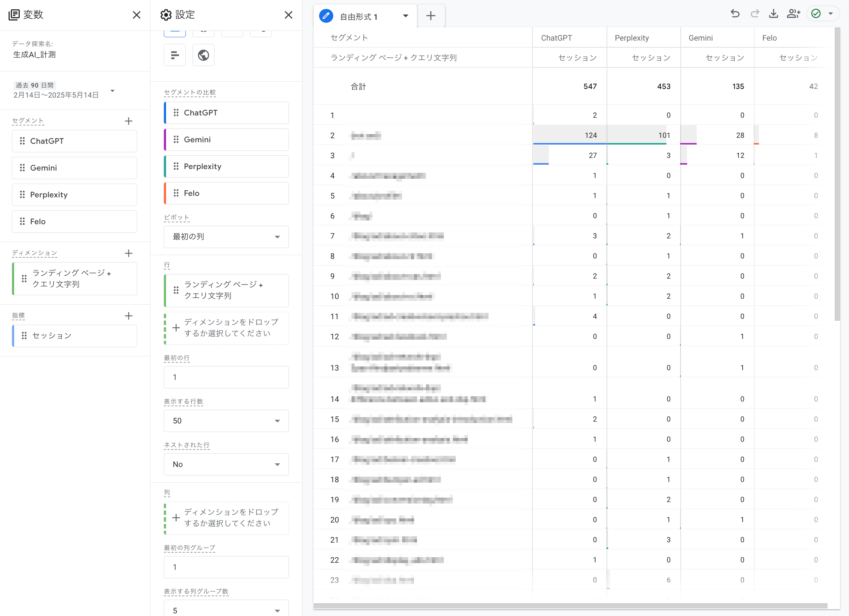Screen dimensions: 849x616
Task: Open the green check status dropdown
Action: tap(823, 14)
